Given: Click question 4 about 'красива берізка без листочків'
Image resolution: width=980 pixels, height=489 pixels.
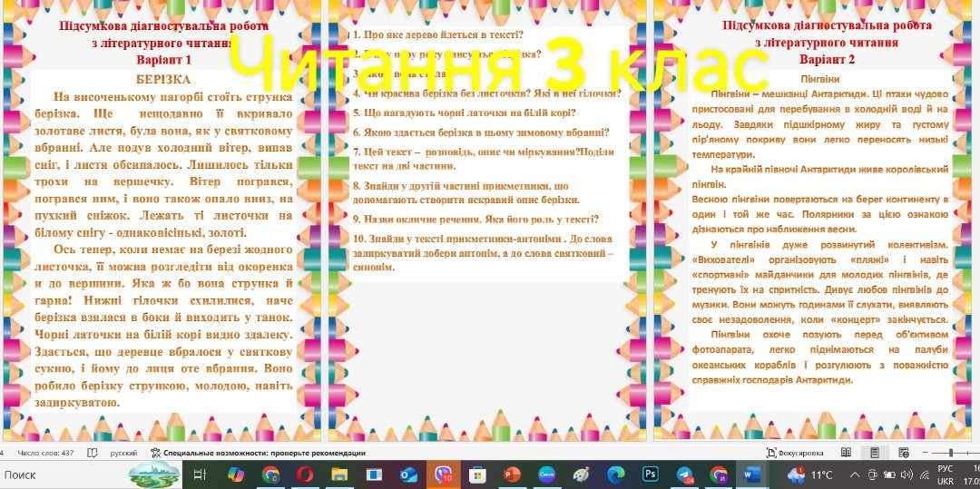Looking at the screenshot, I should coord(487,93).
